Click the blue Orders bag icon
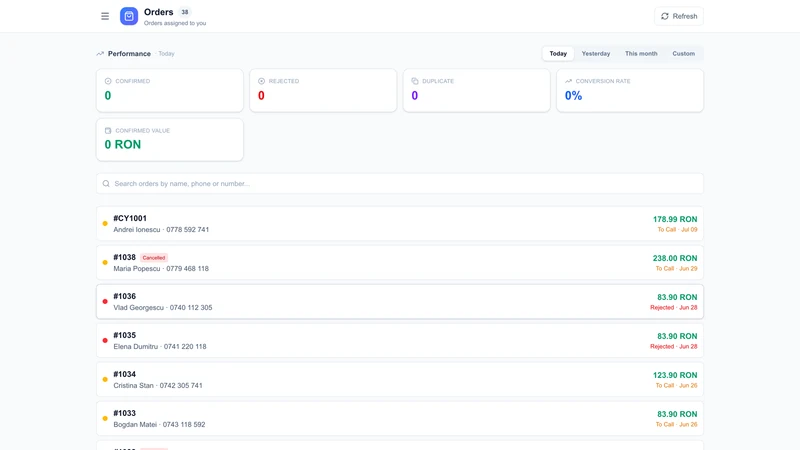This screenshot has width=800, height=450. click(129, 16)
